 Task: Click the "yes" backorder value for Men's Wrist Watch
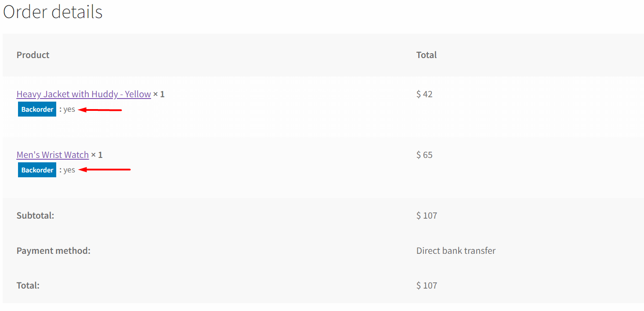coord(69,169)
